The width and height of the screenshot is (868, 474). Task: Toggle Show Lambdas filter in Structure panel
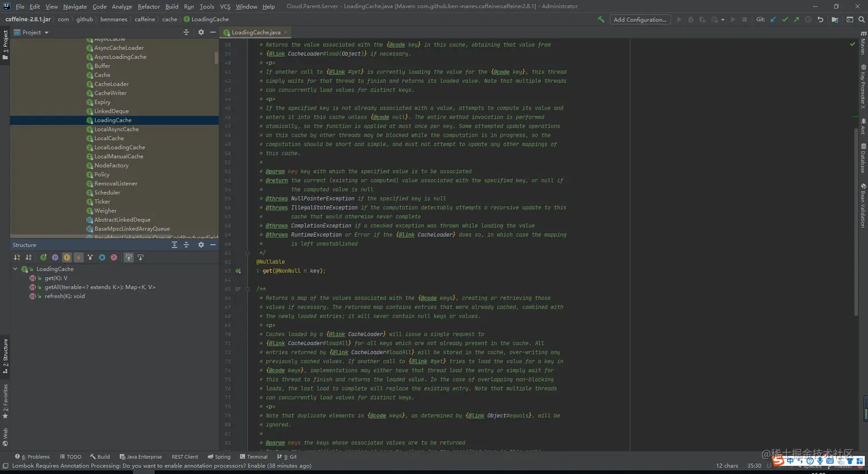114,257
